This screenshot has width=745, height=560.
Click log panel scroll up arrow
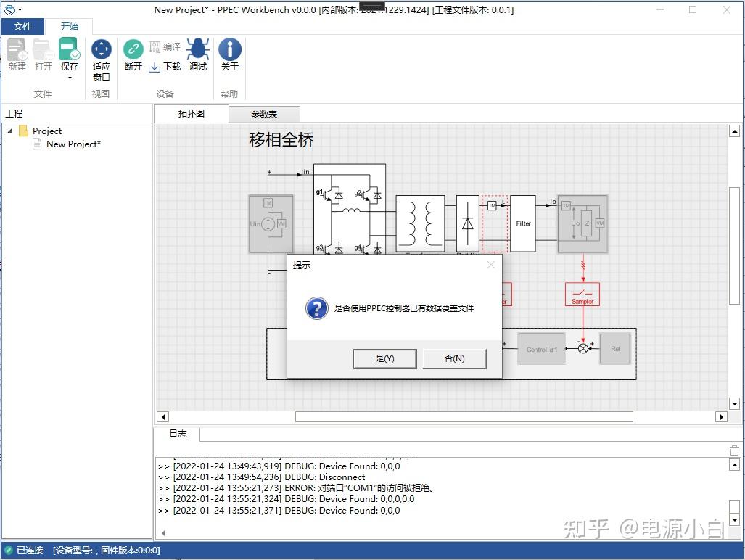(x=734, y=465)
